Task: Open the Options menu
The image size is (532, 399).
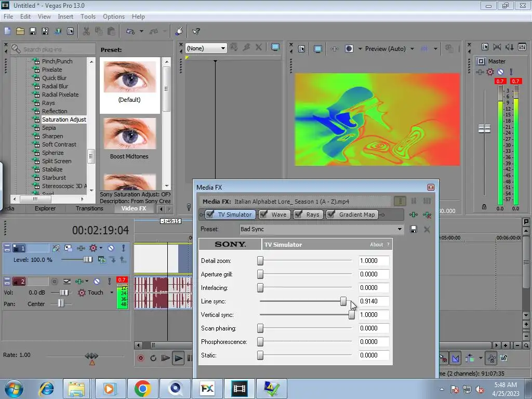Action: (x=114, y=16)
